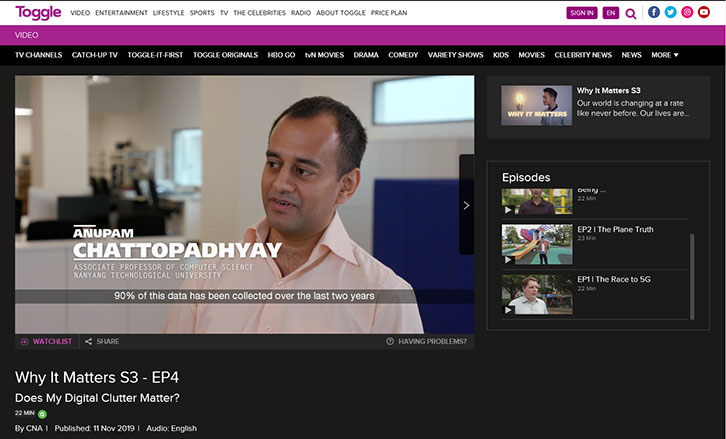Image resolution: width=726 pixels, height=439 pixels.
Task: Open the EP2 | The Plane Truth title
Action: tap(615, 229)
